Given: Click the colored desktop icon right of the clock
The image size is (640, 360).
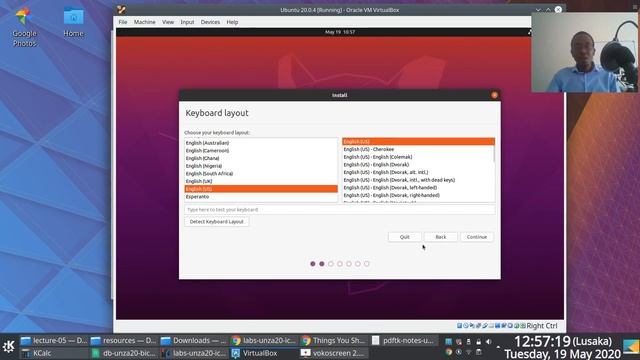Looking at the screenshot, I should coord(631,347).
